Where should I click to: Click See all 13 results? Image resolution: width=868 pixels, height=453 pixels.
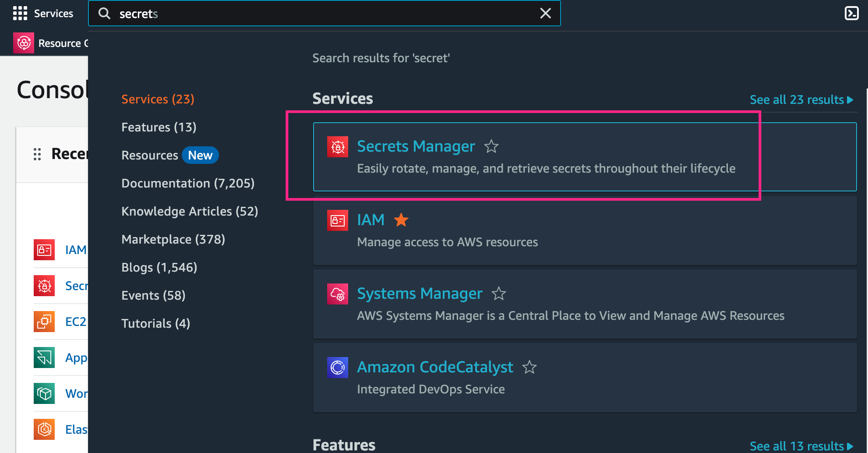tap(801, 446)
